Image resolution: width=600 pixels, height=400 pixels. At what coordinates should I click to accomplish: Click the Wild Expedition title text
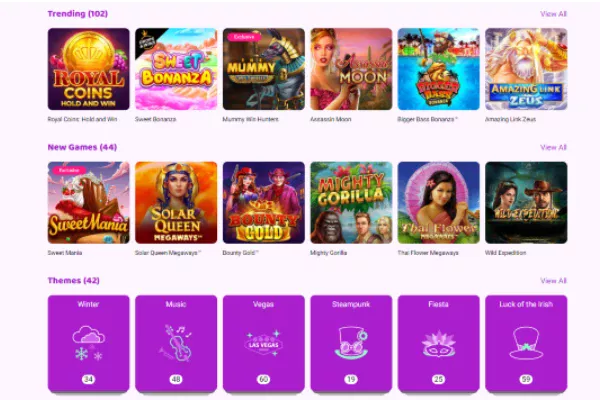pos(505,253)
